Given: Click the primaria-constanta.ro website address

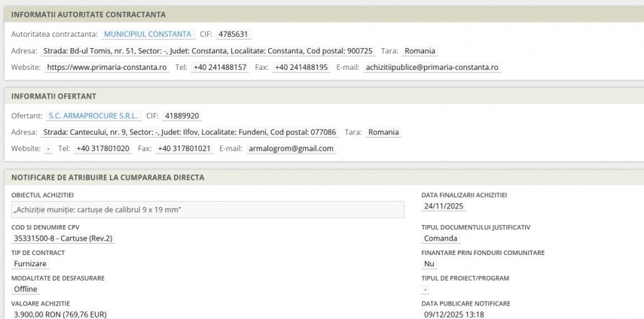Looking at the screenshot, I should point(106,67).
